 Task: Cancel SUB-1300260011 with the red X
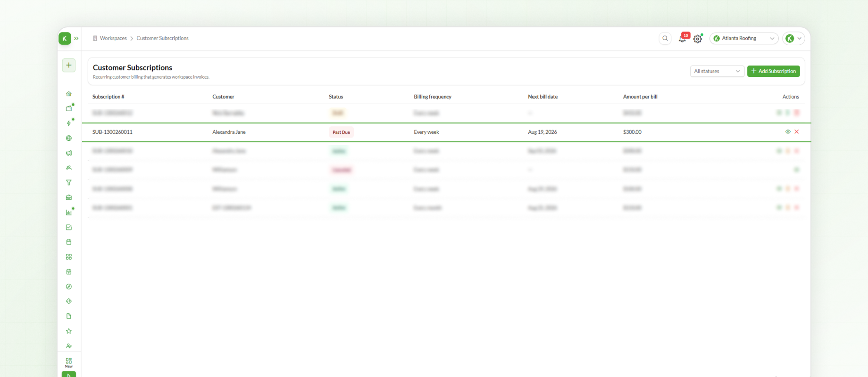point(797,132)
